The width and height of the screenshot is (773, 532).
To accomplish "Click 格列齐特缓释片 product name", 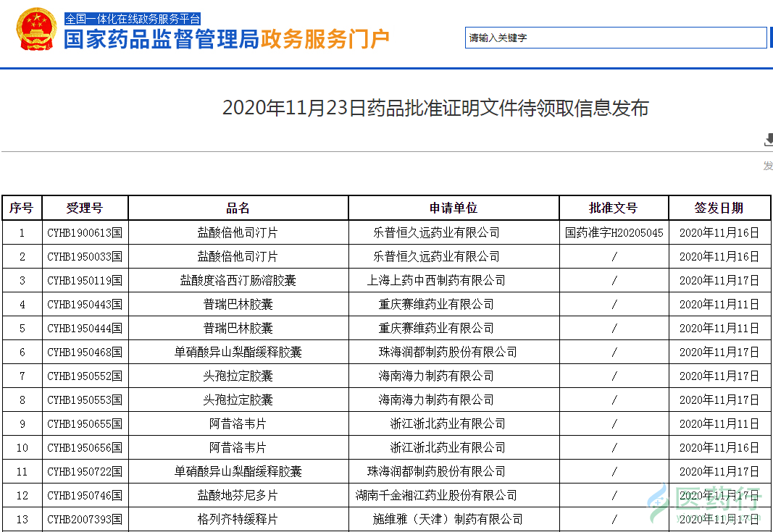I will point(238,519).
